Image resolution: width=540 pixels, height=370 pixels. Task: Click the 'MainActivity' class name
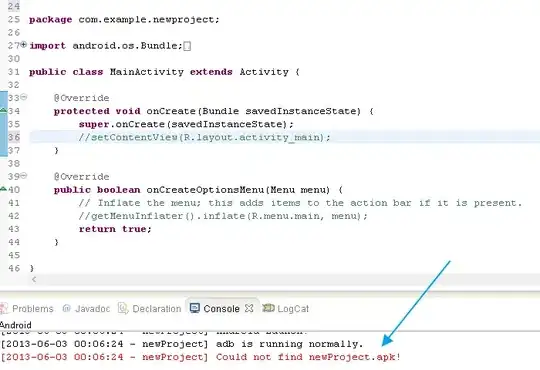[147, 72]
